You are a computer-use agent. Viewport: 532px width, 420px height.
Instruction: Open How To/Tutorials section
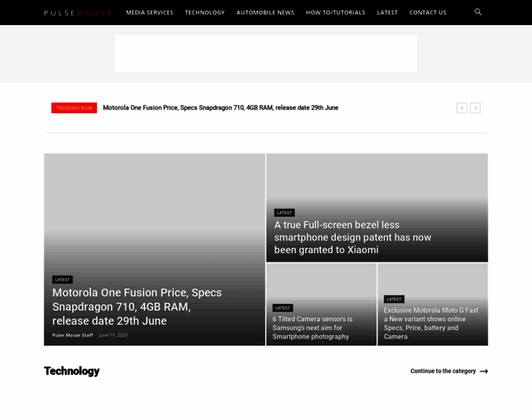tap(335, 13)
